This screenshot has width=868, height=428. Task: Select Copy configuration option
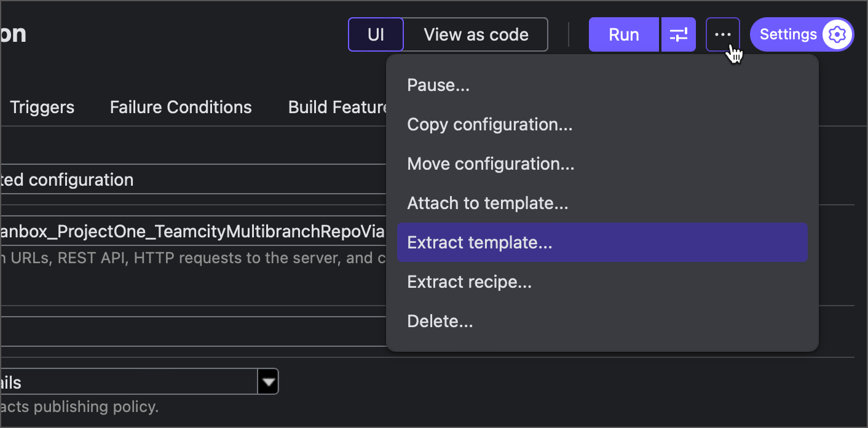pyautogui.click(x=490, y=124)
